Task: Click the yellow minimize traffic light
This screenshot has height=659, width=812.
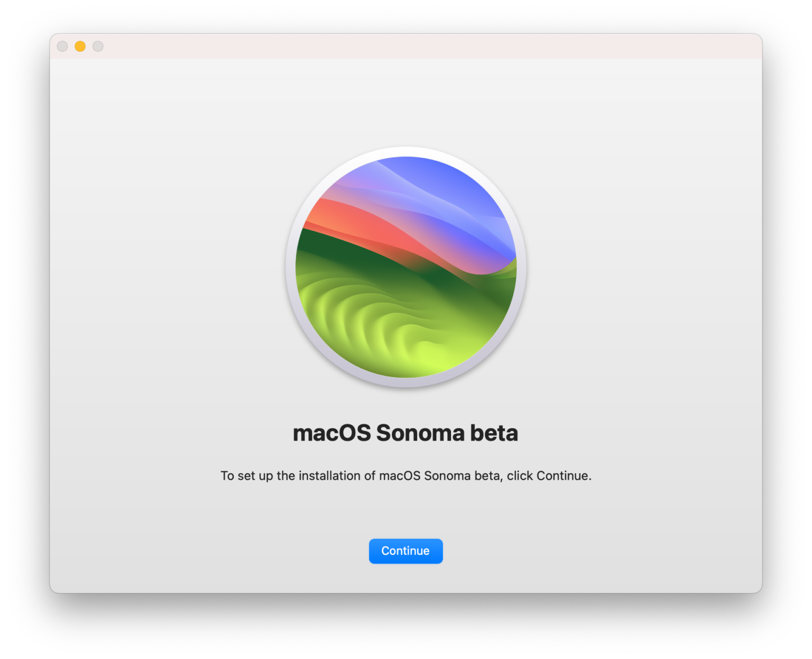Action: [80, 46]
